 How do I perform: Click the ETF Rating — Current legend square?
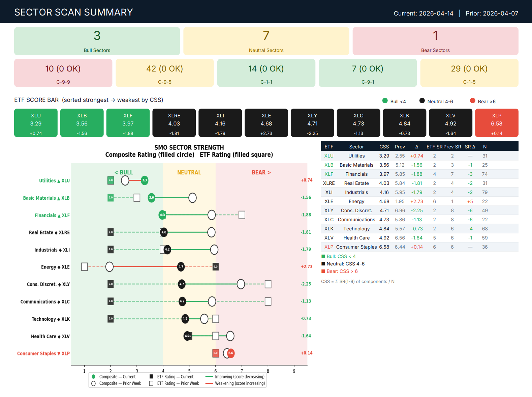151,377
